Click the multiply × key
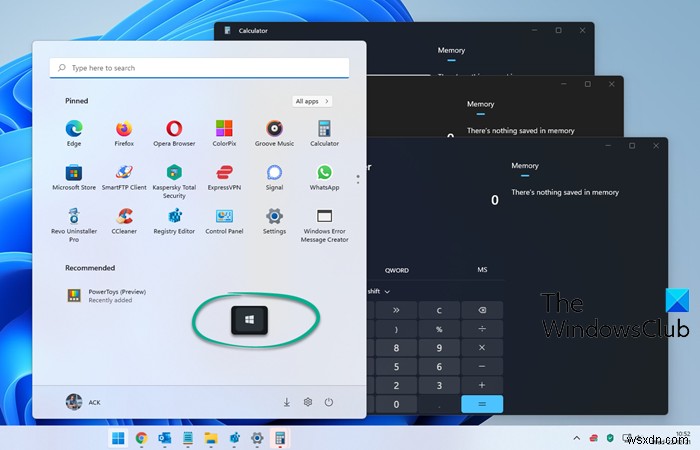 [x=482, y=348]
